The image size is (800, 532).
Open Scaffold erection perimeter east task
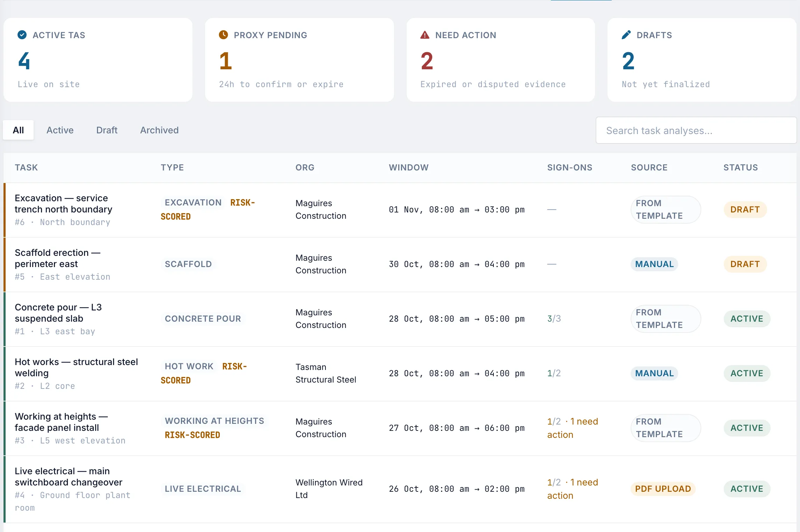[58, 258]
